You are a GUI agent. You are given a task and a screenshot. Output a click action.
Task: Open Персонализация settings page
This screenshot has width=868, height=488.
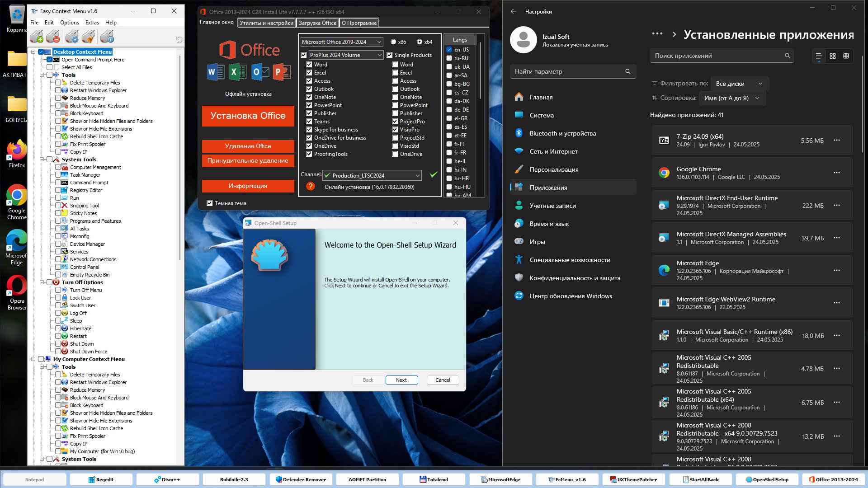tap(573, 169)
